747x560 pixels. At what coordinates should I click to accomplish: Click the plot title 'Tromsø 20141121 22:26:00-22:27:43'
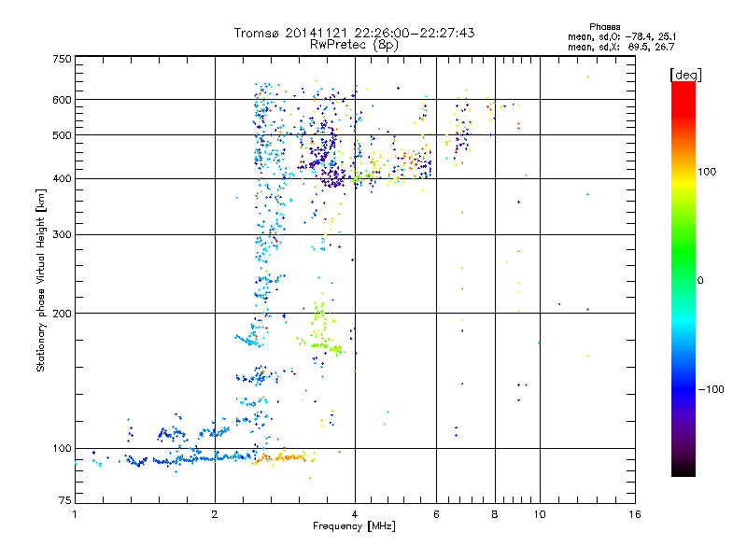(354, 33)
